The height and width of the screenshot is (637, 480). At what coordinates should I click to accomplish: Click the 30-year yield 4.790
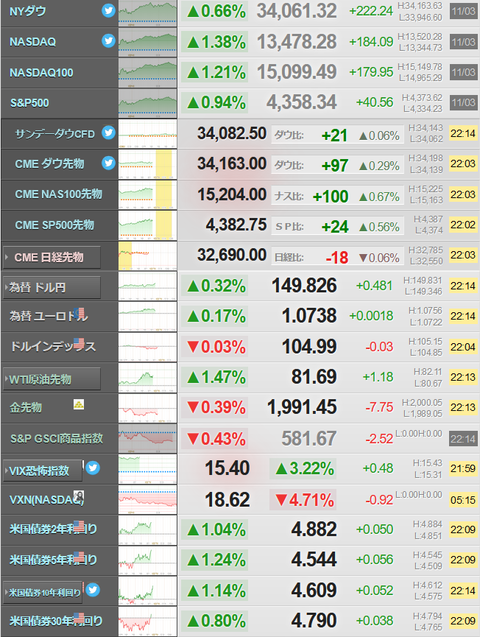pos(314,621)
